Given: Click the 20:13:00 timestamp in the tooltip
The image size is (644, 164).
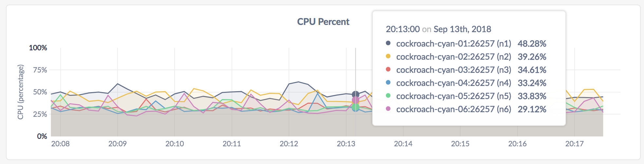Looking at the screenshot, I should [x=403, y=29].
